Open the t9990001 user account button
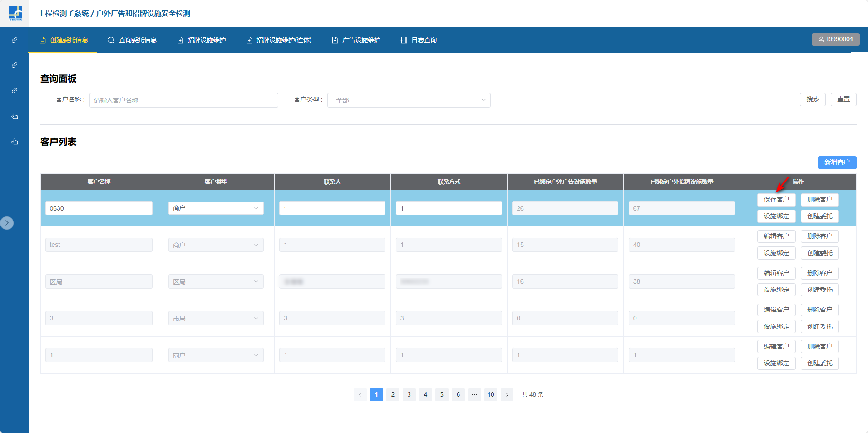Image resolution: width=868 pixels, height=433 pixels. coord(835,39)
